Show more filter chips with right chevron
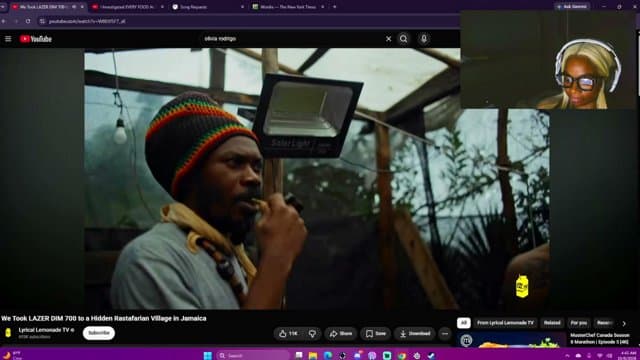 point(624,323)
